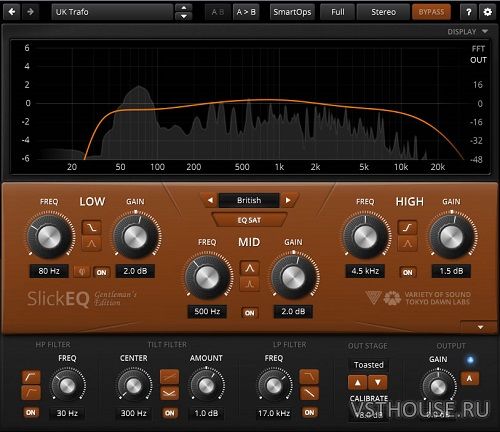Image resolution: width=500 pixels, height=432 pixels.
Task: Click the HP filter FREQ knob
Action: pyautogui.click(x=67, y=385)
